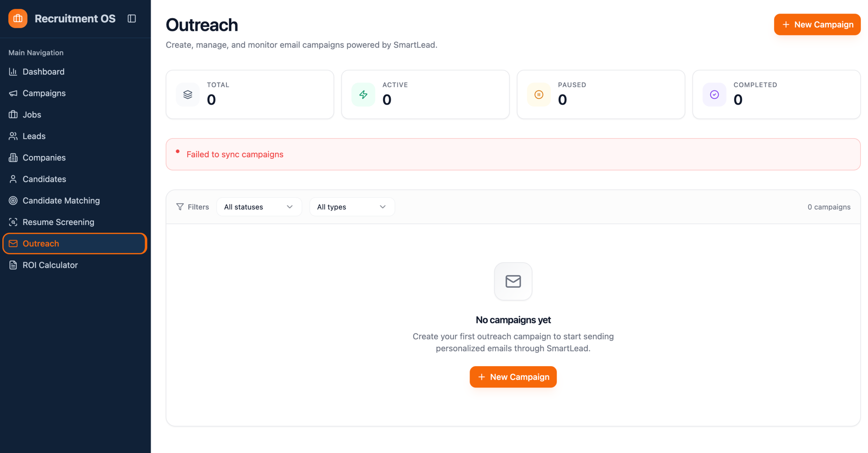Click the Total layers stack icon
This screenshot has height=453, width=868.
point(188,95)
